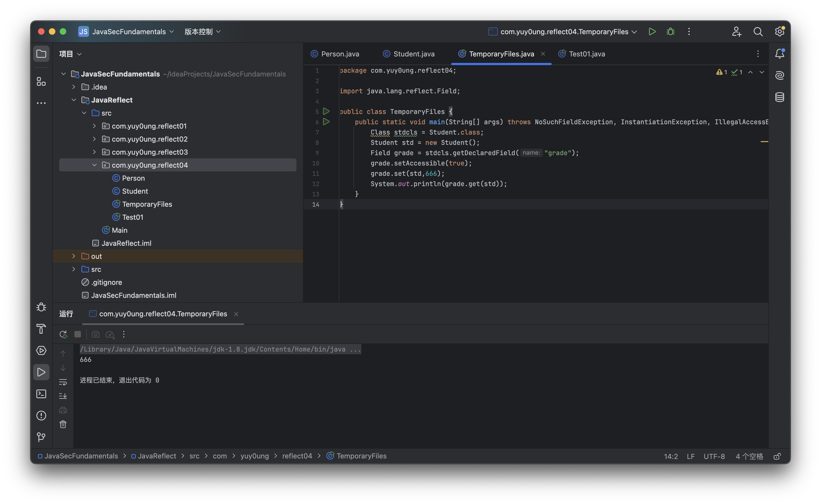Click the UTF-8 encoding in status bar
The width and height of the screenshot is (821, 504).
(x=714, y=456)
